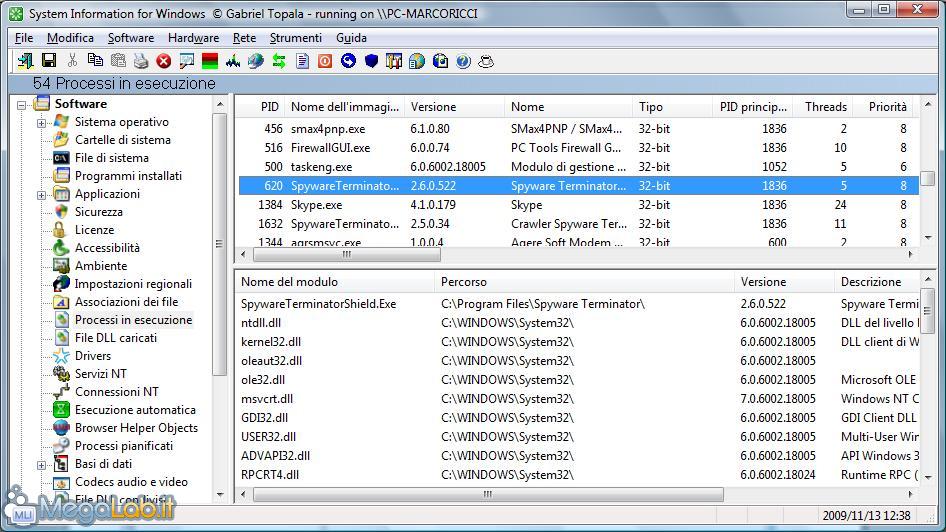Select the Skype.exe process row
The height and width of the screenshot is (532, 946).
(x=579, y=205)
